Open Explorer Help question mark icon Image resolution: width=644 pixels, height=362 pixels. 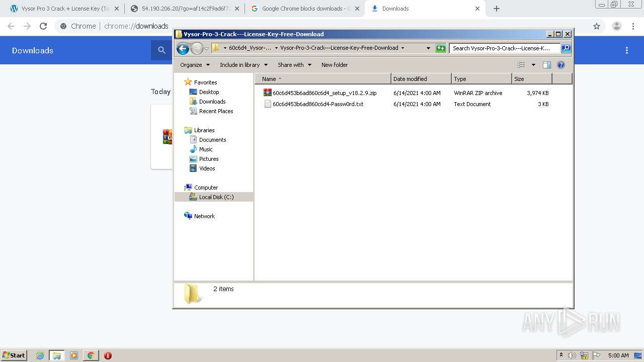[561, 65]
